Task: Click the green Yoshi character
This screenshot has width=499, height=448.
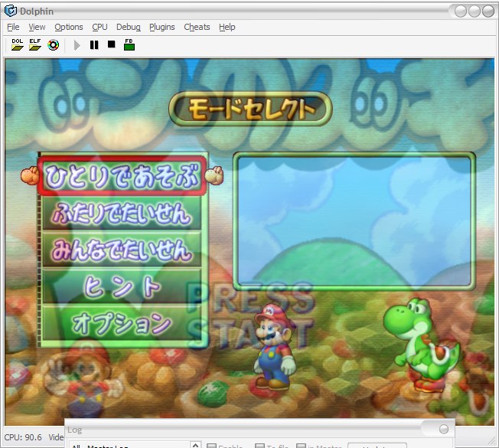Action: click(x=422, y=344)
